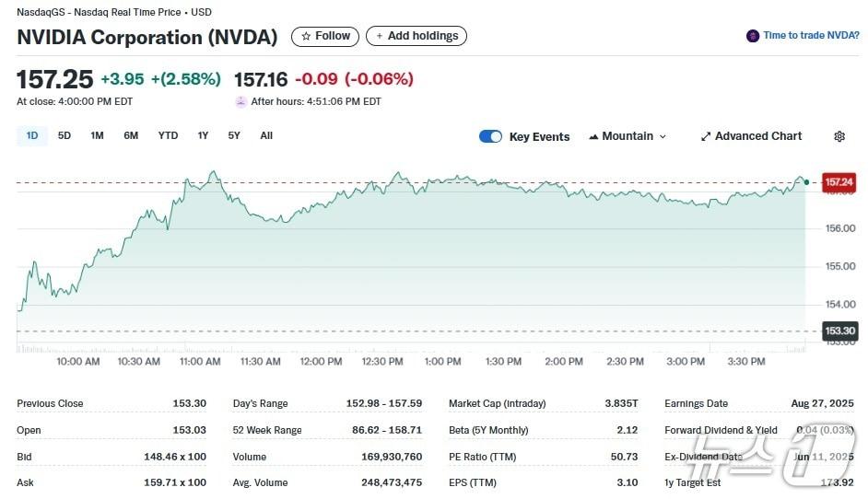Viewport: 868px width, 499px height.
Task: Select the YTD range tab
Action: pos(168,136)
